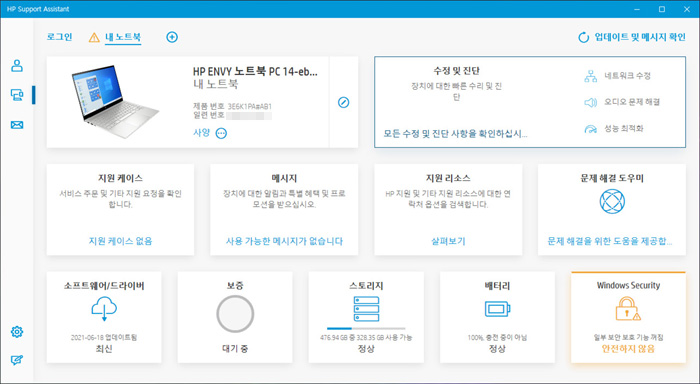The height and width of the screenshot is (384, 700).
Task: Open 성능 최적화 option
Action: (624, 129)
